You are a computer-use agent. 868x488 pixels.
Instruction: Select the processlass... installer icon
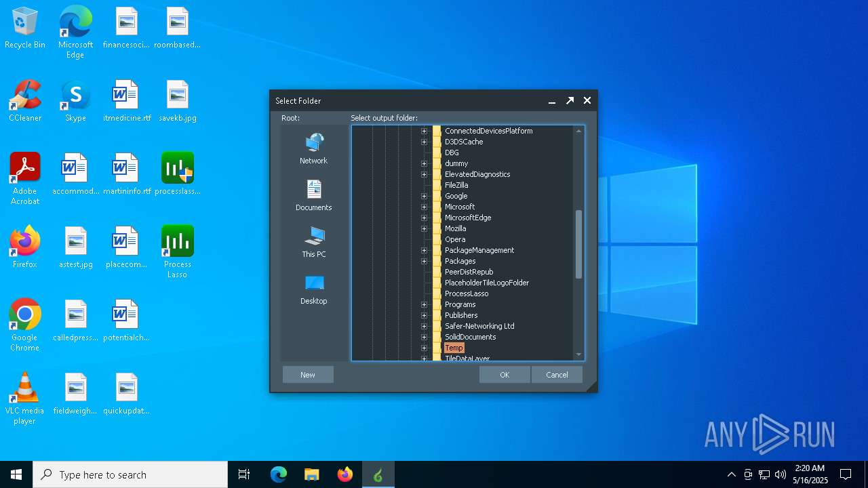(x=178, y=174)
